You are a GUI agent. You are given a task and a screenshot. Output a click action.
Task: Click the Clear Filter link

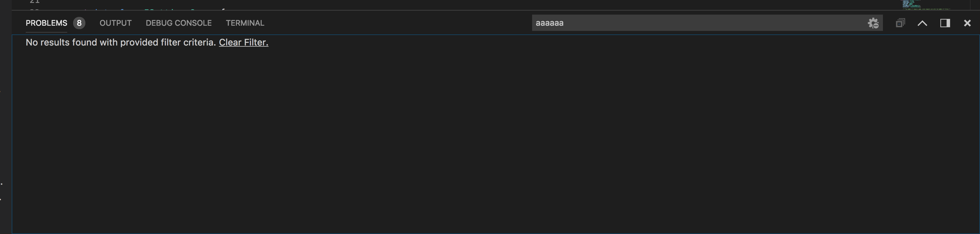coord(244,43)
